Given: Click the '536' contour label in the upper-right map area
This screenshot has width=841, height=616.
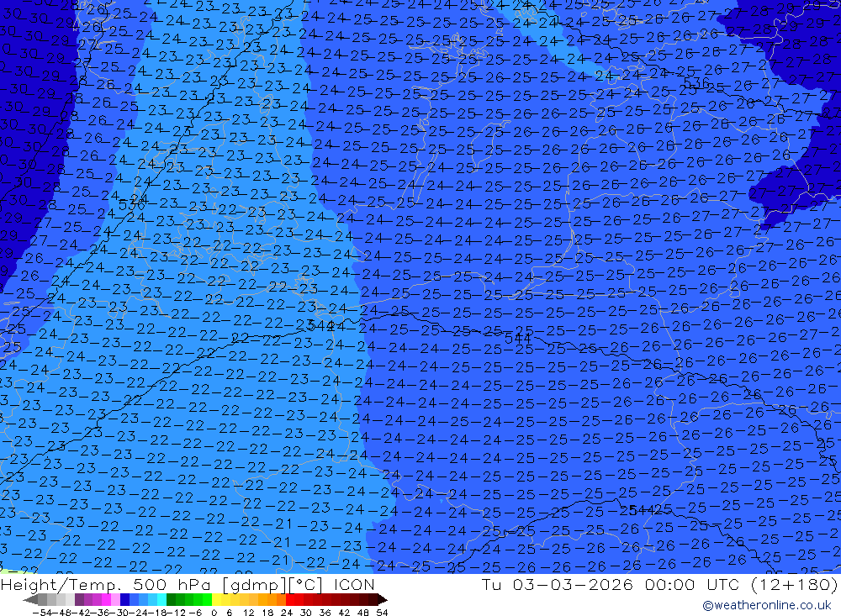Looking at the screenshot, I should pyautogui.click(x=696, y=84).
